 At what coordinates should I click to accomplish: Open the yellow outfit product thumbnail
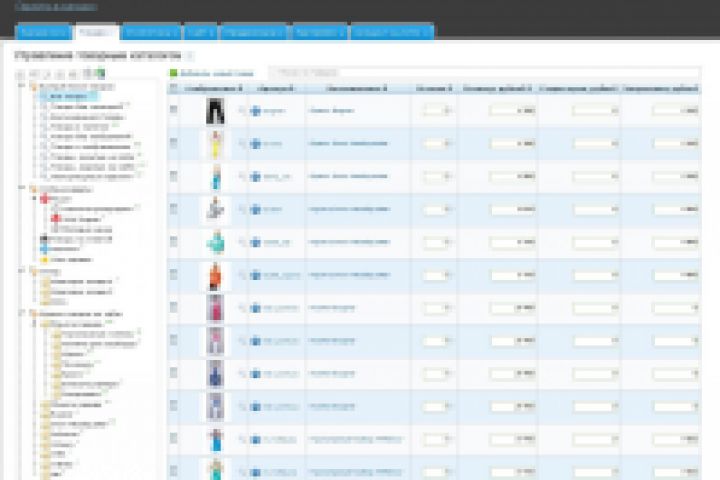[215, 144]
